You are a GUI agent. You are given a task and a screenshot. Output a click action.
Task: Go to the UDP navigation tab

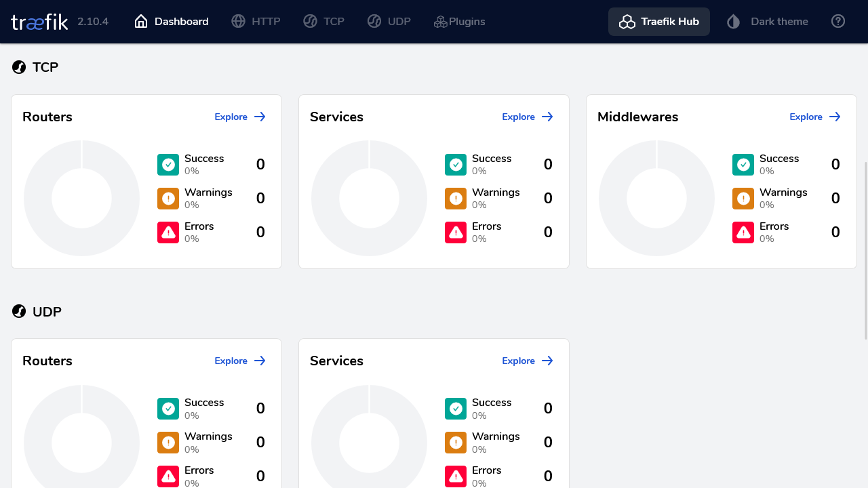[x=389, y=22]
